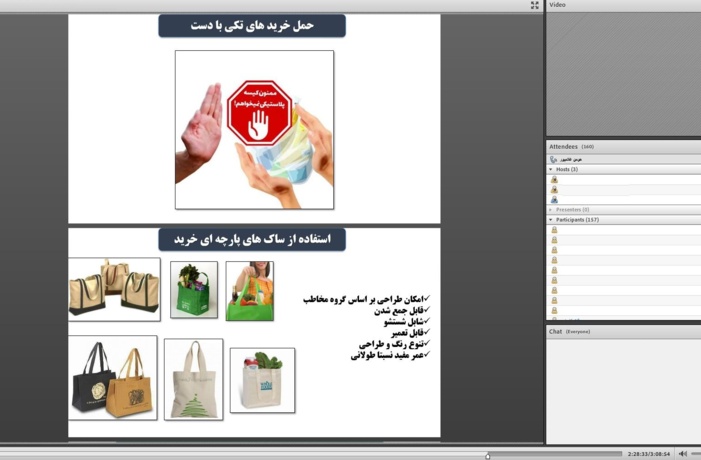Click the red stop-sign plastic bag image
The width and height of the screenshot is (701, 460).
point(254,130)
